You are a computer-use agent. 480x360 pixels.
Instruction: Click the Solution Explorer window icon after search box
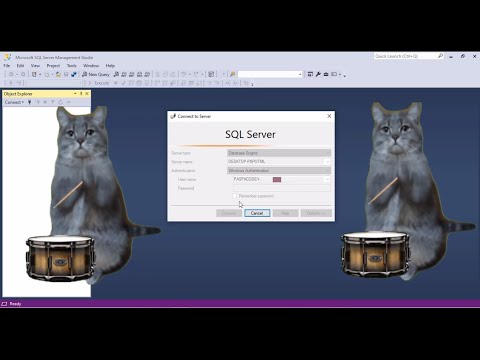coord(310,74)
